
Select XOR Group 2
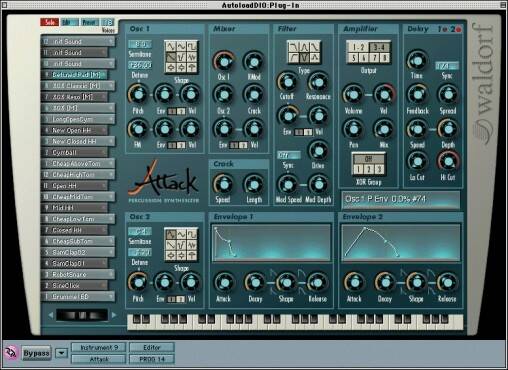[x=368, y=169]
